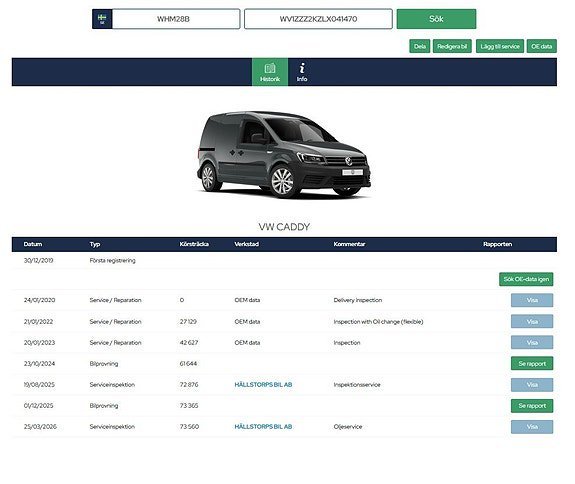The image size is (575, 484).
Task: Click Visa for the Delivery Inspection row
Action: 532,300
